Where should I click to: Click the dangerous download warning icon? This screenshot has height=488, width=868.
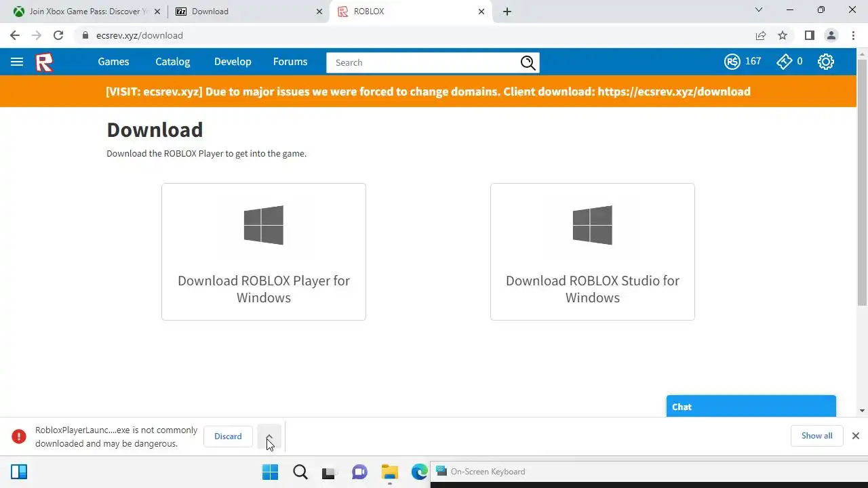coord(18,436)
